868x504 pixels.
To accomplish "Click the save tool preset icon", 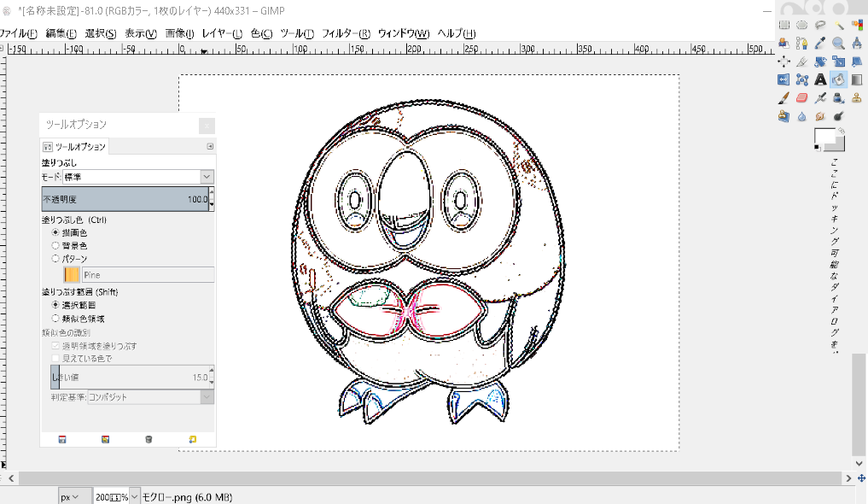I will point(62,439).
